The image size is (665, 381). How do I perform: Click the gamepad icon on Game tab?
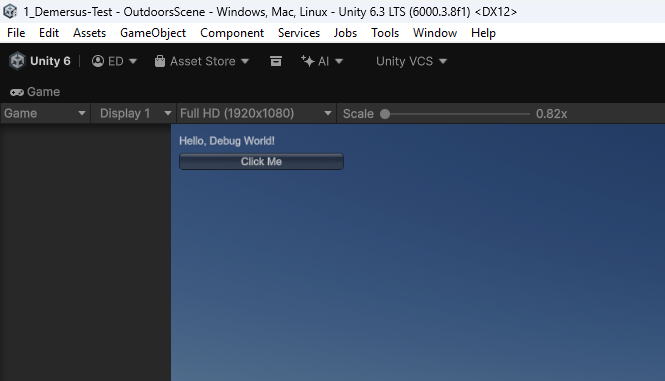pos(17,92)
